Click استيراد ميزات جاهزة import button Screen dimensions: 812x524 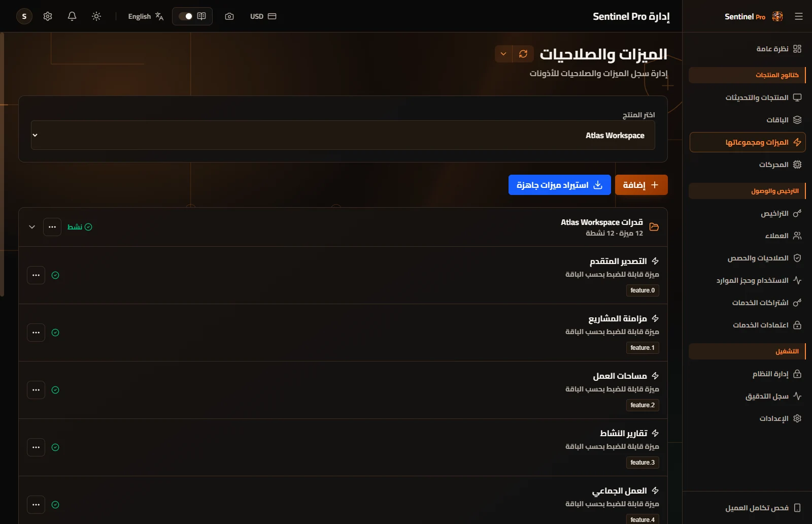pyautogui.click(x=560, y=185)
